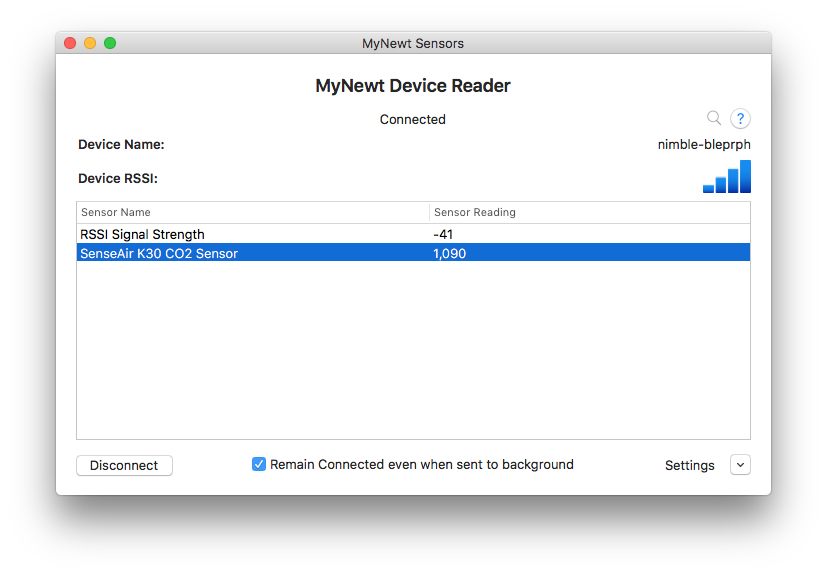Expand the Settings disclosure chevron
This screenshot has width=827, height=575.
(x=740, y=465)
